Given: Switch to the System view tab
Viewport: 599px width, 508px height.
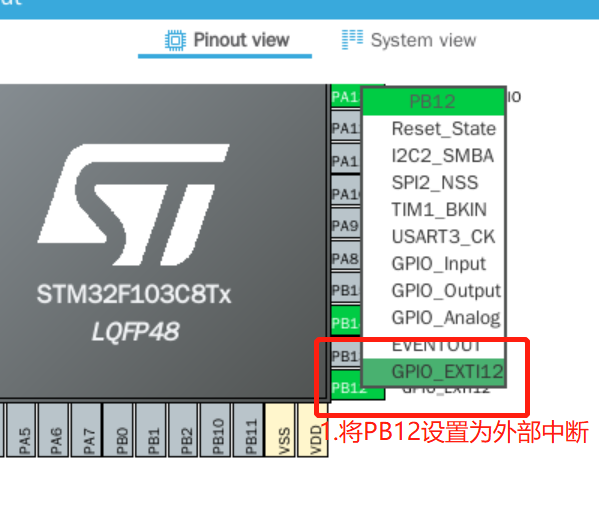Looking at the screenshot, I should click(x=409, y=40).
